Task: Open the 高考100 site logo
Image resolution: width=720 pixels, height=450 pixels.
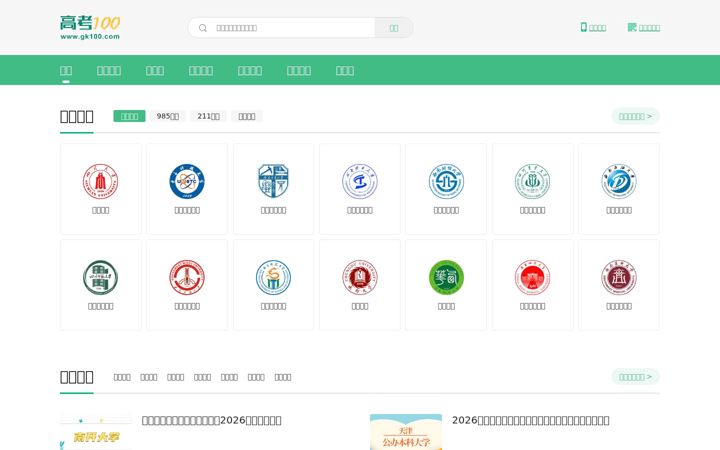Action: [x=90, y=28]
